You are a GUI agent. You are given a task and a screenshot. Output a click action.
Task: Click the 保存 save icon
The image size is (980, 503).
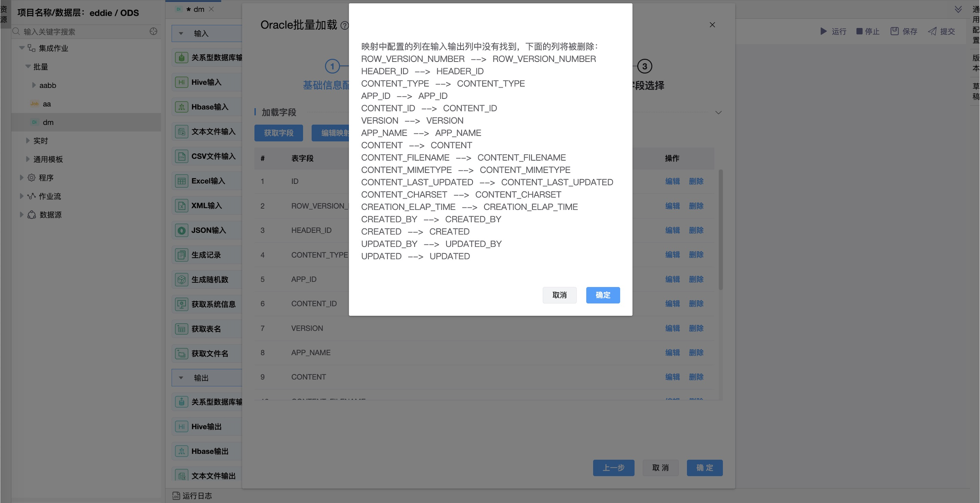coord(894,31)
